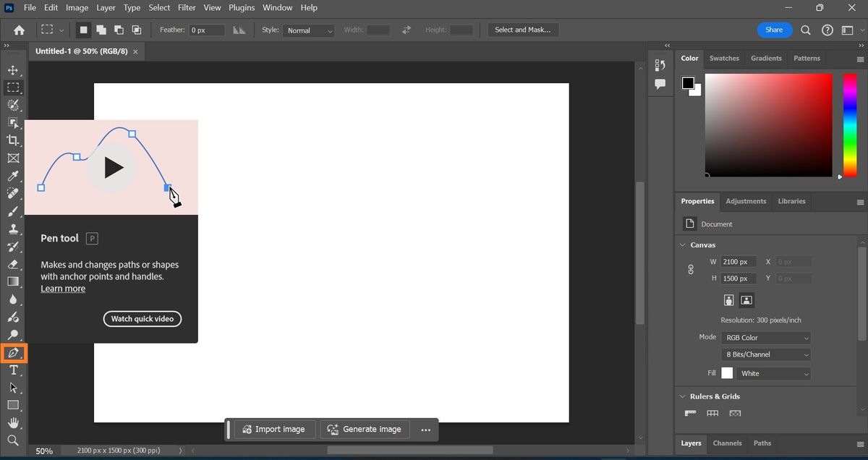868x460 pixels.
Task: Switch to the Swatches tab
Action: click(x=724, y=59)
